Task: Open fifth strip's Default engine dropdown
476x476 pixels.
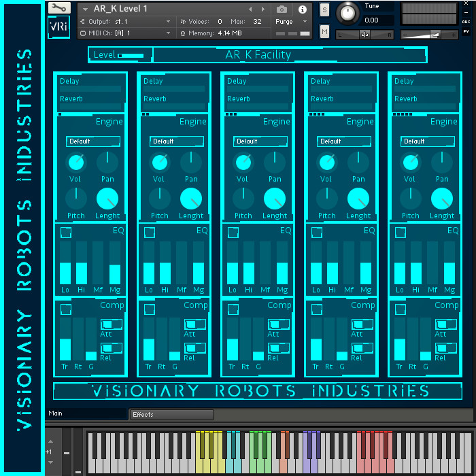Action: (x=428, y=141)
